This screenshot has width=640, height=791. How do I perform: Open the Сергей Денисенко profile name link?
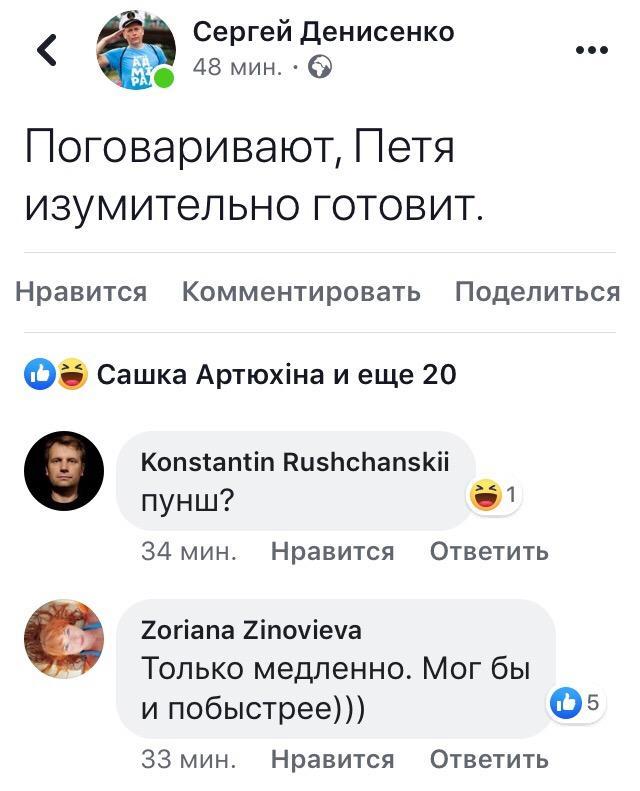pyautogui.click(x=323, y=32)
